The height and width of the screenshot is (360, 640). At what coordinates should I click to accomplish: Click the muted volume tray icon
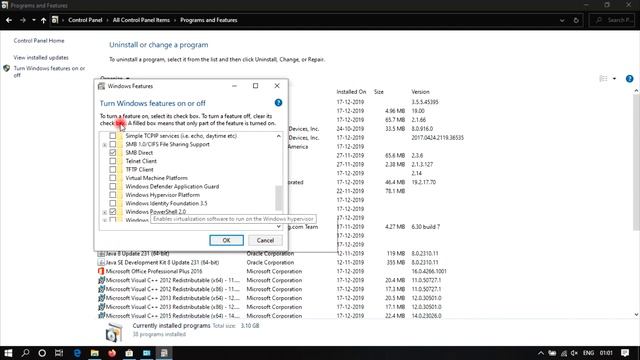[x=574, y=353]
